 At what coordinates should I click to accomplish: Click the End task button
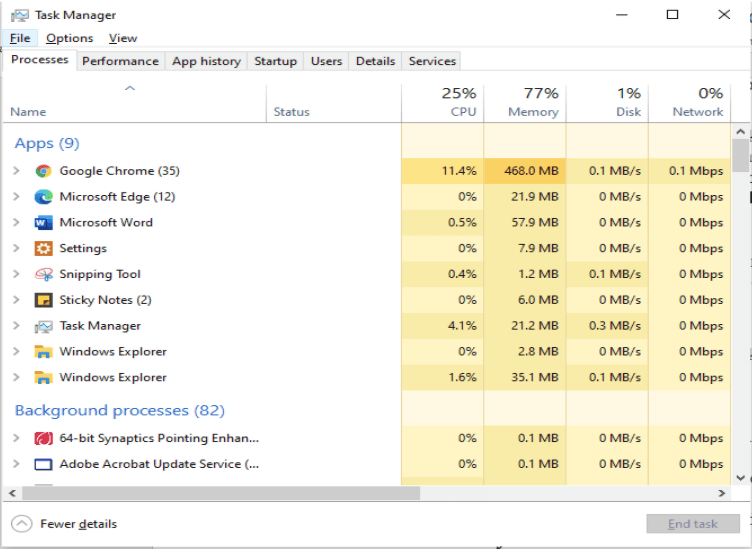pos(693,524)
